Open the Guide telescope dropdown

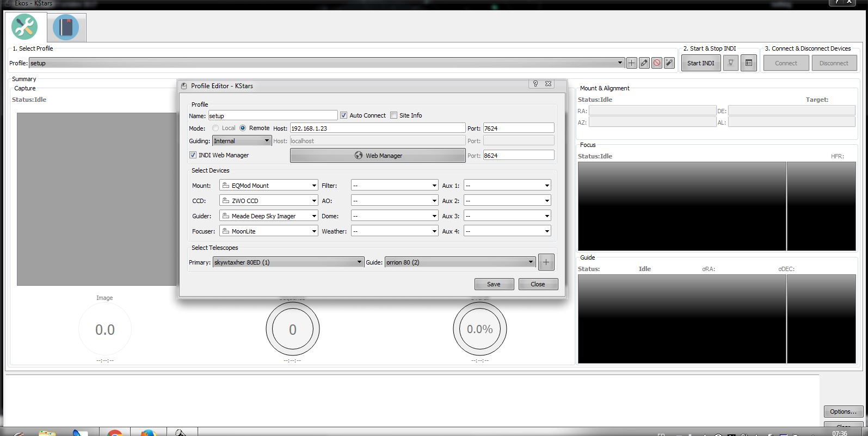click(x=460, y=262)
